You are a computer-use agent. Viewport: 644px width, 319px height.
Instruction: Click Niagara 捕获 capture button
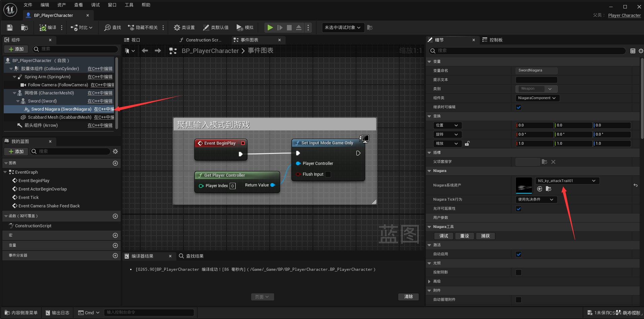486,236
